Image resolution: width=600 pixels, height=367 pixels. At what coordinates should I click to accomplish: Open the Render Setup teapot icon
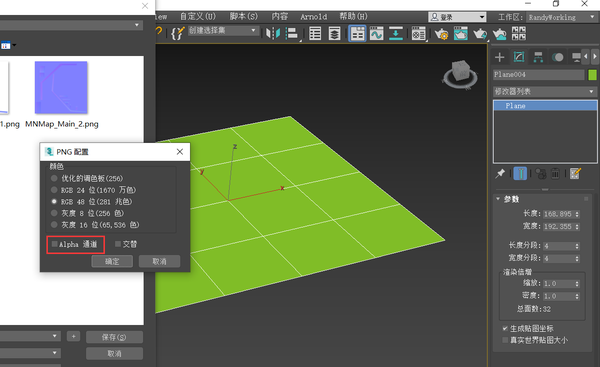(441, 34)
